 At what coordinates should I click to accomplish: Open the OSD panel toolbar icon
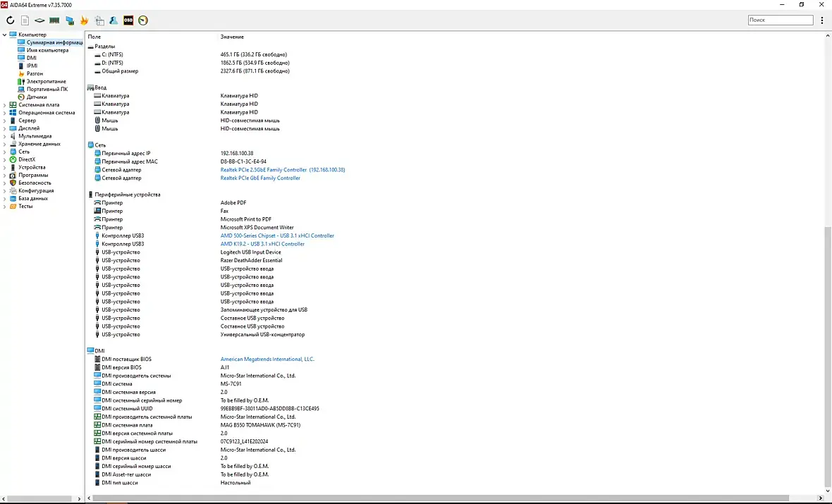pos(128,20)
